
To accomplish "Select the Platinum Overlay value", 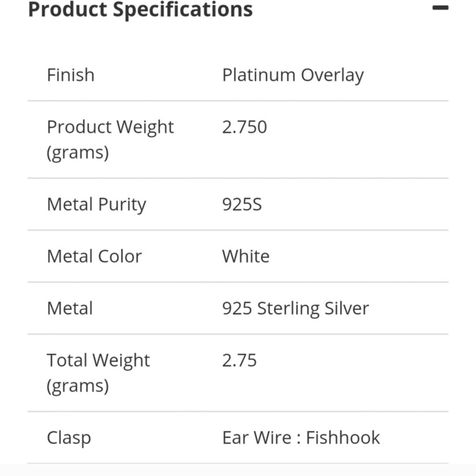I will 293,75.
